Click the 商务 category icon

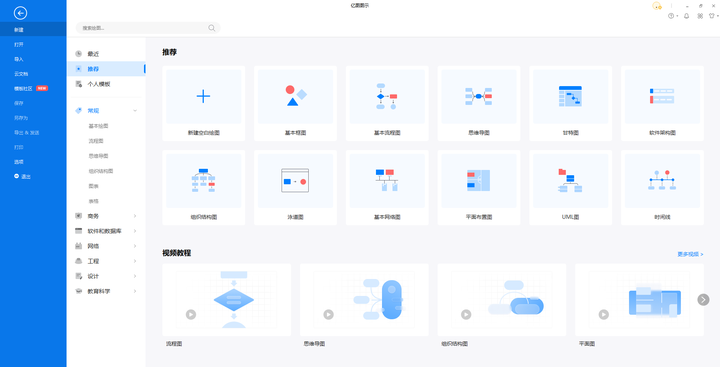pos(79,216)
